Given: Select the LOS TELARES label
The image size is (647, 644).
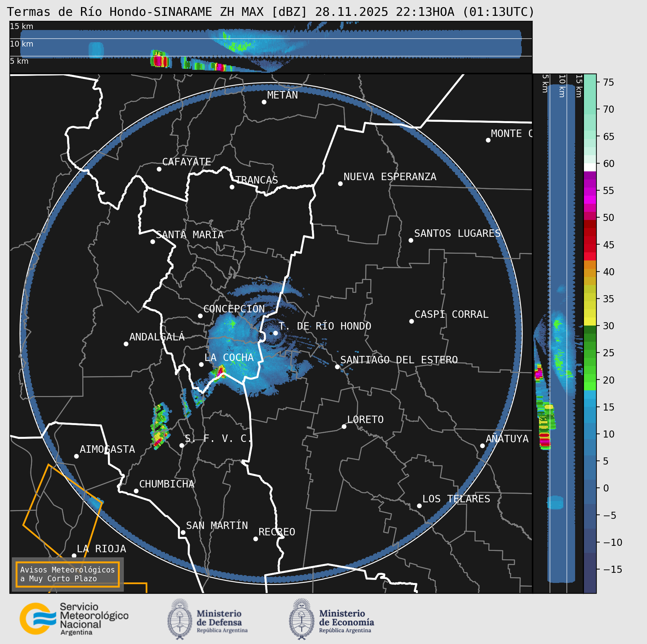Looking at the screenshot, I should (x=456, y=499).
